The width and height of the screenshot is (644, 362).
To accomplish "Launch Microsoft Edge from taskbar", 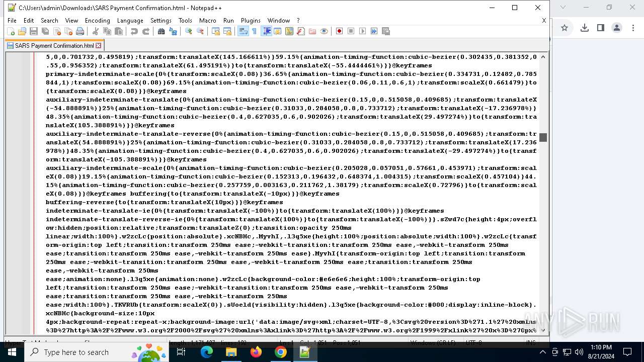I will click(207, 352).
